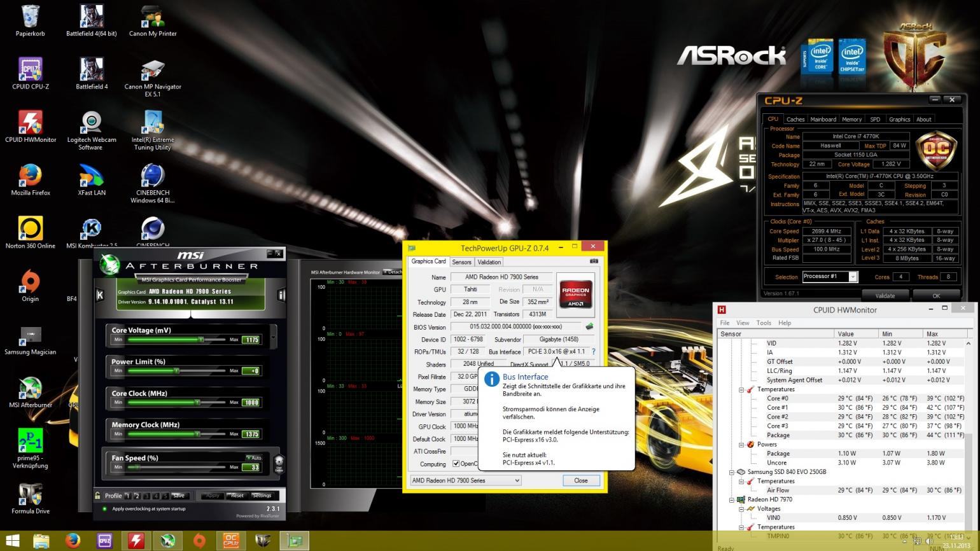The width and height of the screenshot is (980, 551).
Task: Launch Origin desktop shortcut
Action: [x=30, y=286]
